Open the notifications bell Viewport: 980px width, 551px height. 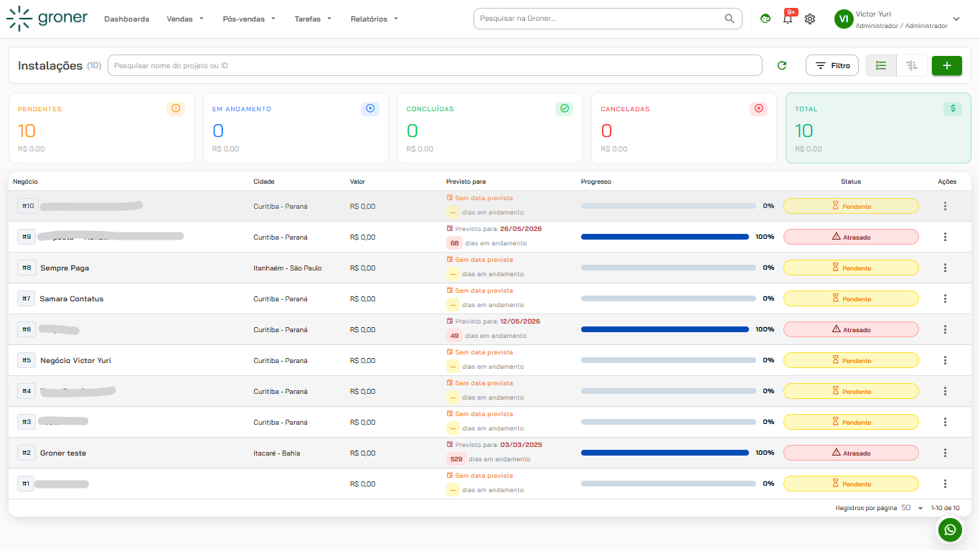[788, 19]
